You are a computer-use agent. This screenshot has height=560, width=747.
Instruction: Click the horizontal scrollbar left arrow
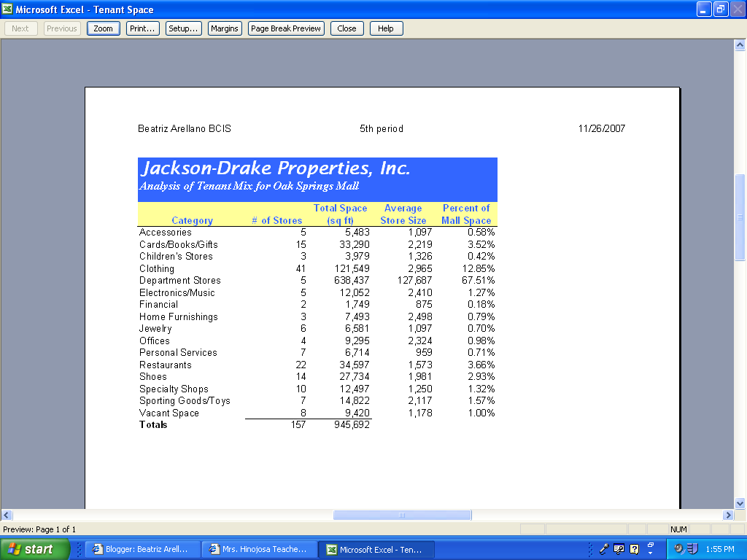click(x=7, y=515)
